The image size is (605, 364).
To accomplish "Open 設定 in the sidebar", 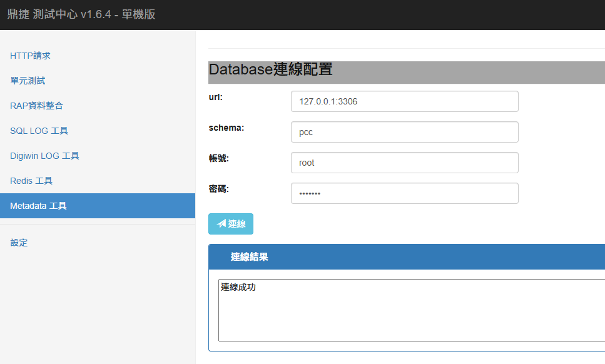I will [19, 243].
